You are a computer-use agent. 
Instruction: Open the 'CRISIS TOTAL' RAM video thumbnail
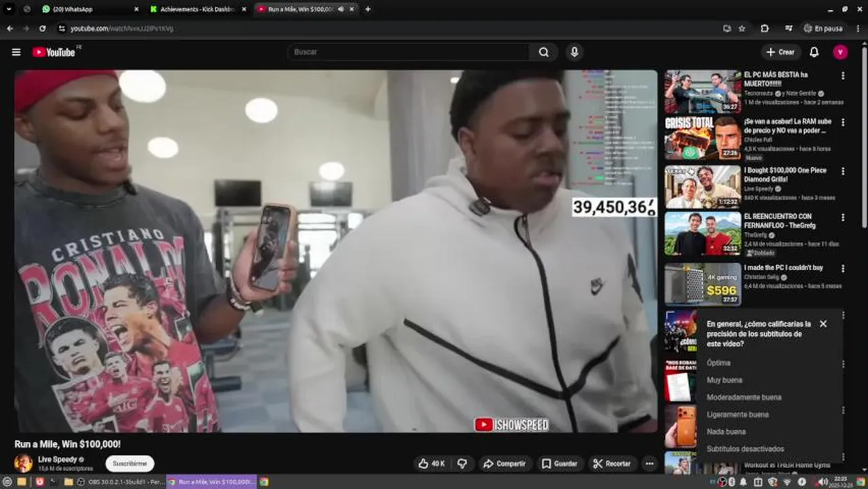click(703, 139)
